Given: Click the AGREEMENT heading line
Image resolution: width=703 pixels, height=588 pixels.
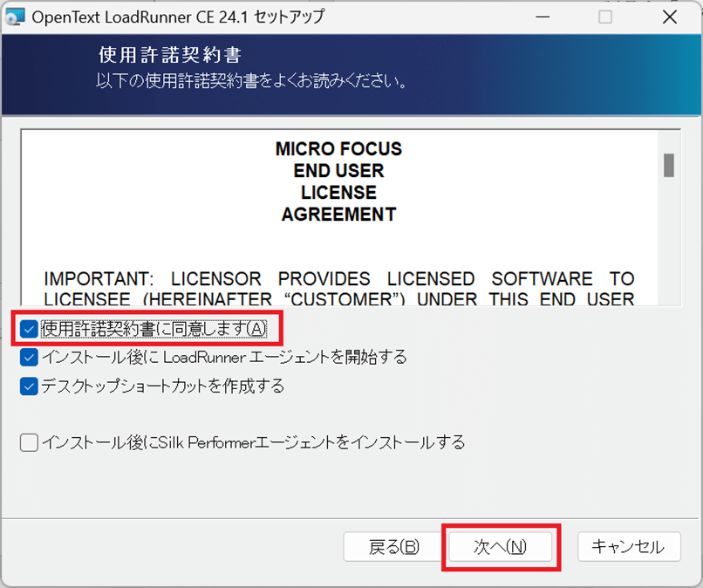Looking at the screenshot, I should (339, 215).
